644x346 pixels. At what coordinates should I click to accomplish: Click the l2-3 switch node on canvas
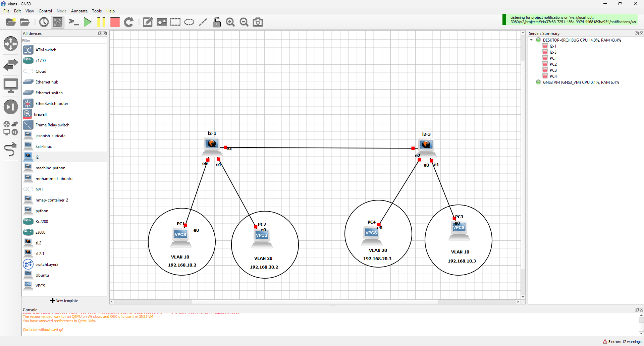426,148
